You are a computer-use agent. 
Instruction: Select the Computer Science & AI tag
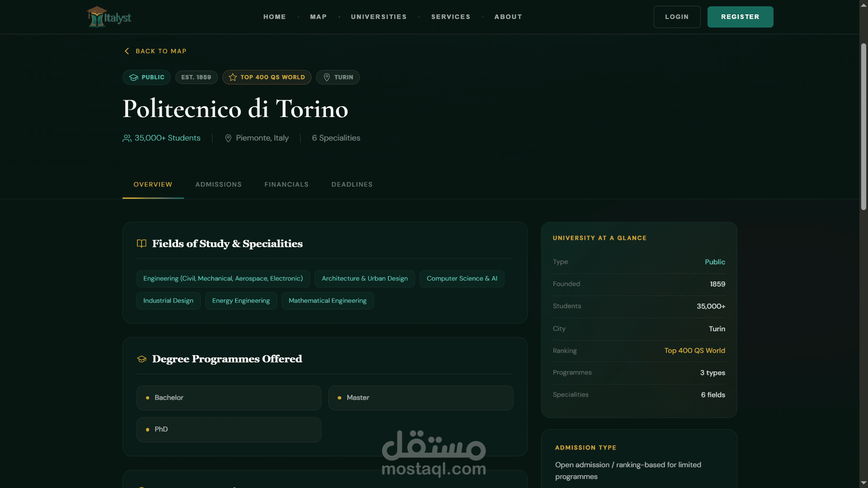[x=462, y=278]
